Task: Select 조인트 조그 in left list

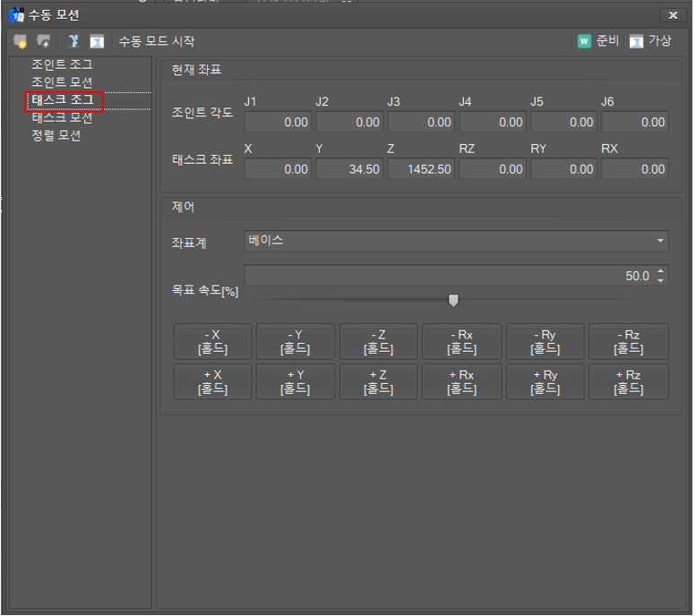Action: pos(62,64)
